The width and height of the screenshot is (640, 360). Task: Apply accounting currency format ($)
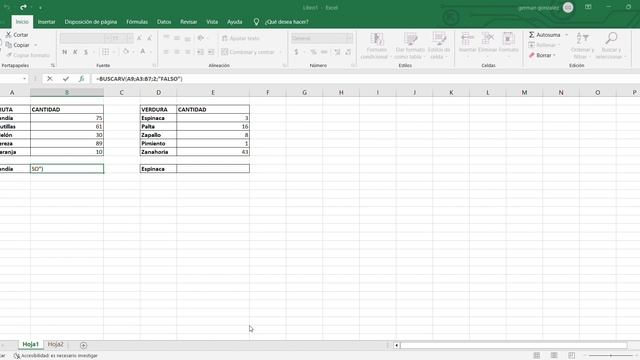coord(296,52)
